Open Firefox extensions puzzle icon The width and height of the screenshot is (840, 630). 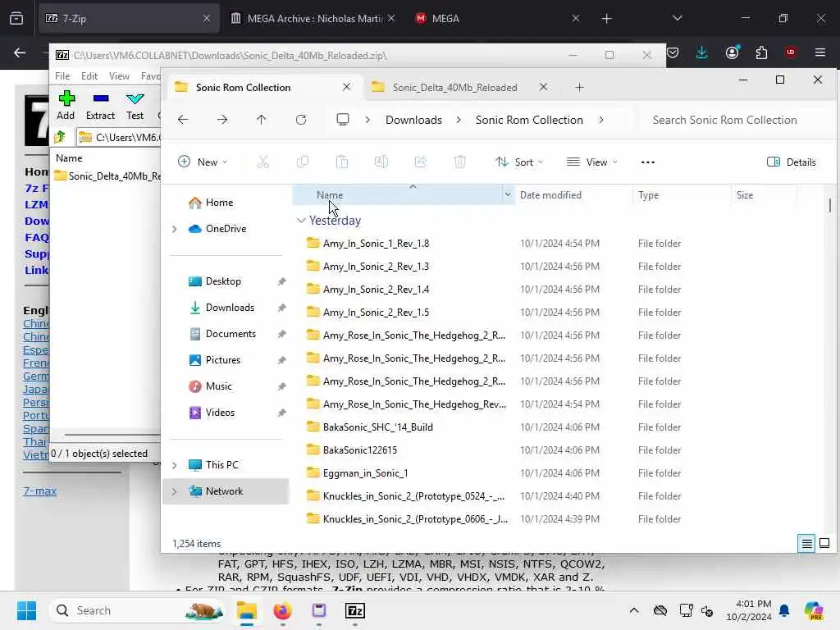point(761,52)
